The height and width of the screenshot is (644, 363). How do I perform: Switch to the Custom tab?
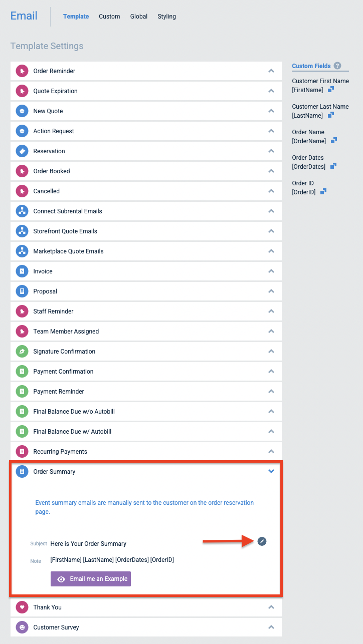(109, 16)
